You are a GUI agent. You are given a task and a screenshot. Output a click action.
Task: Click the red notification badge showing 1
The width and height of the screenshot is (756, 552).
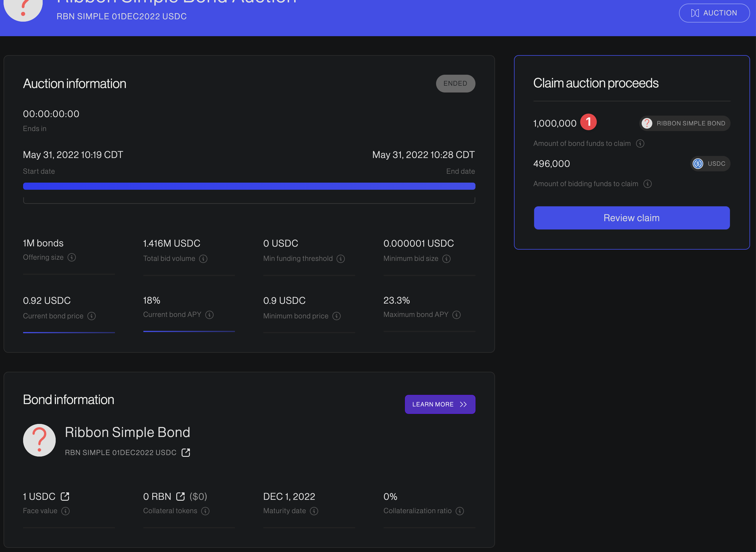tap(589, 122)
